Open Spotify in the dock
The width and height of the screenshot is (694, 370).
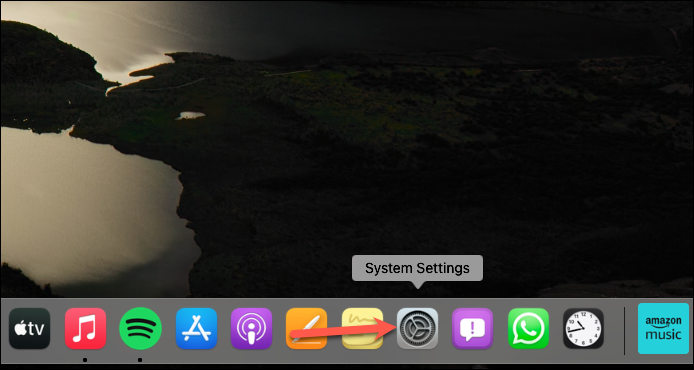pos(141,328)
